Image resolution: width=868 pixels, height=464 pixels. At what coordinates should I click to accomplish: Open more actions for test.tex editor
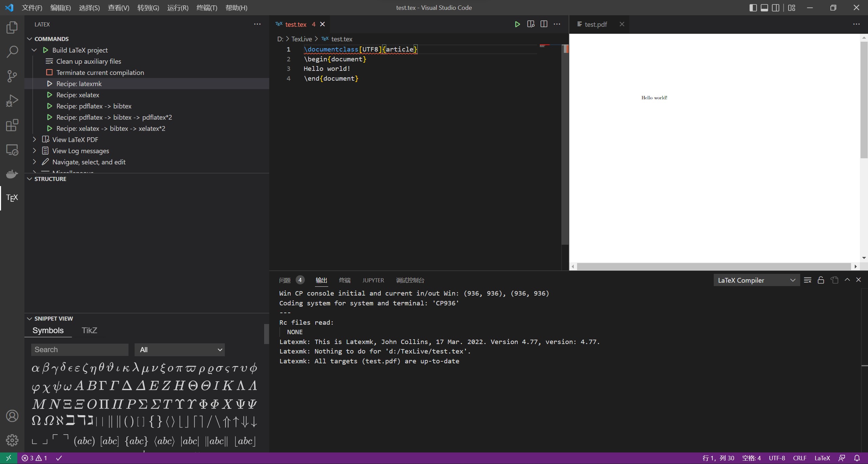tap(557, 24)
